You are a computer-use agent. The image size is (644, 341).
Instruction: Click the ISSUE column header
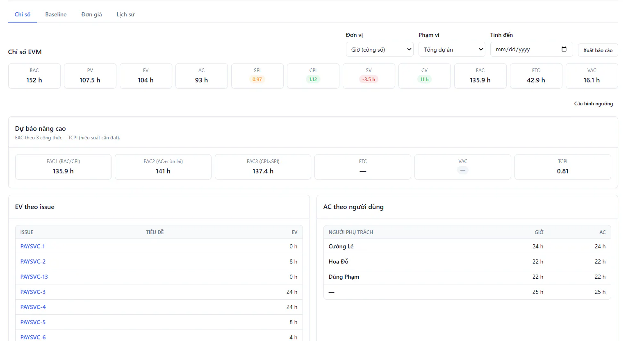(27, 232)
